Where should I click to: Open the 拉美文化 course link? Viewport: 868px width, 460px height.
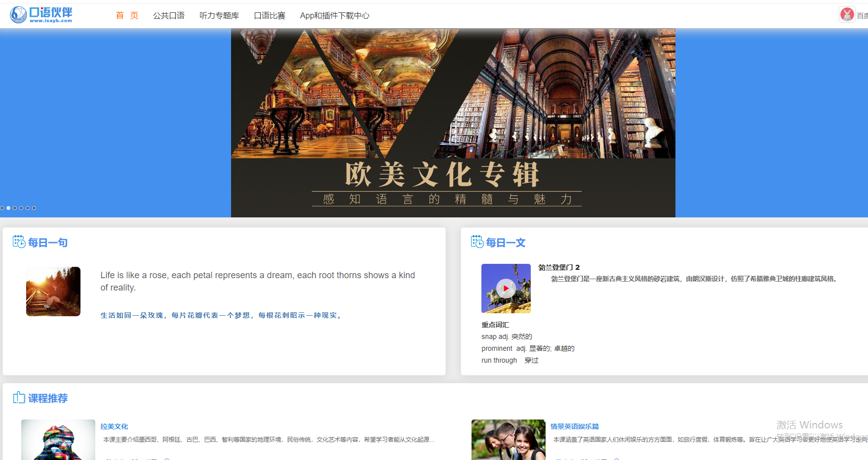(114, 426)
